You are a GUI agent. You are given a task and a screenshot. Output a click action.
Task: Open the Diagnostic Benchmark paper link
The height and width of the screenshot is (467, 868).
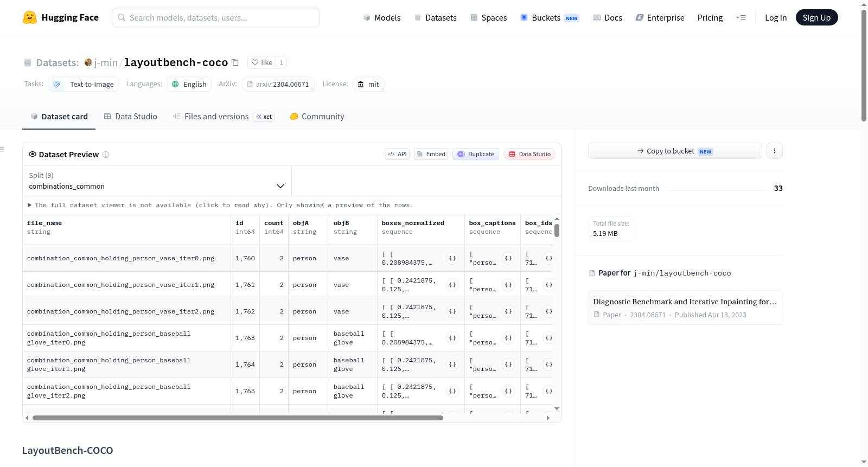(x=685, y=308)
